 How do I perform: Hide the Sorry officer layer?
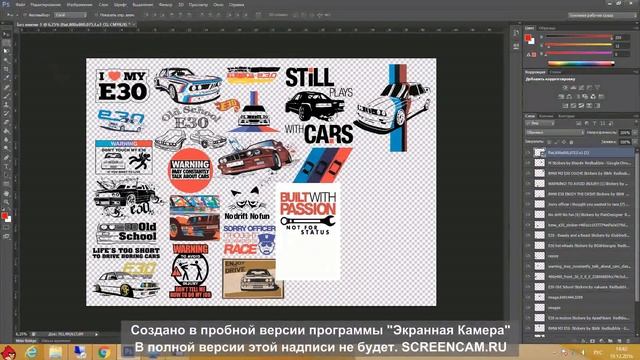coord(529,204)
